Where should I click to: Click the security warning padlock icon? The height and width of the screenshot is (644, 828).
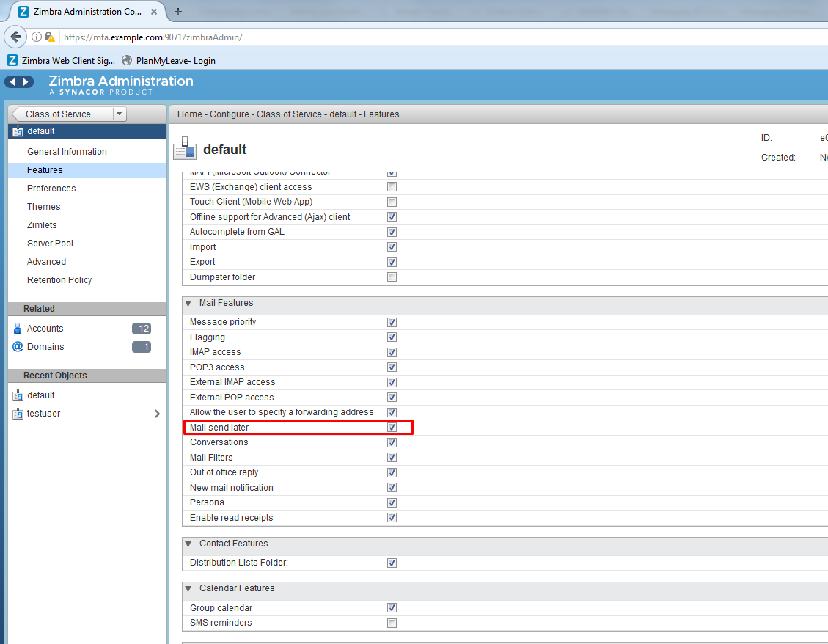point(50,37)
